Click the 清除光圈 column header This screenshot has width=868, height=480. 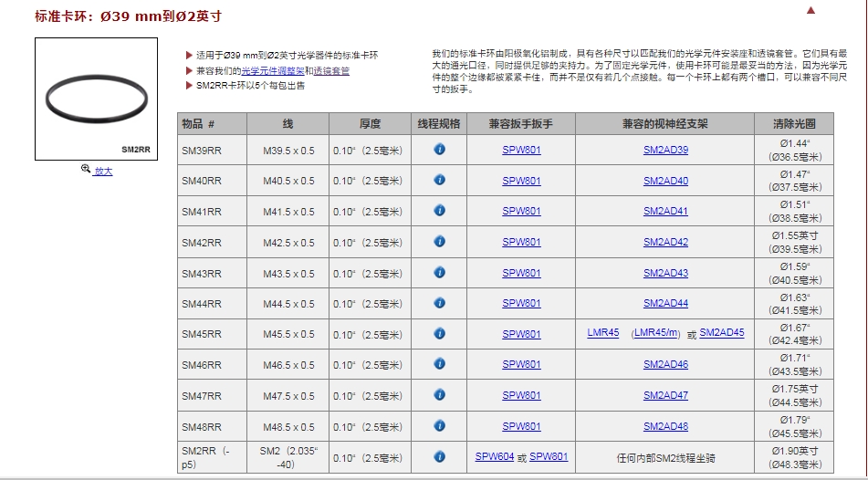coord(794,124)
